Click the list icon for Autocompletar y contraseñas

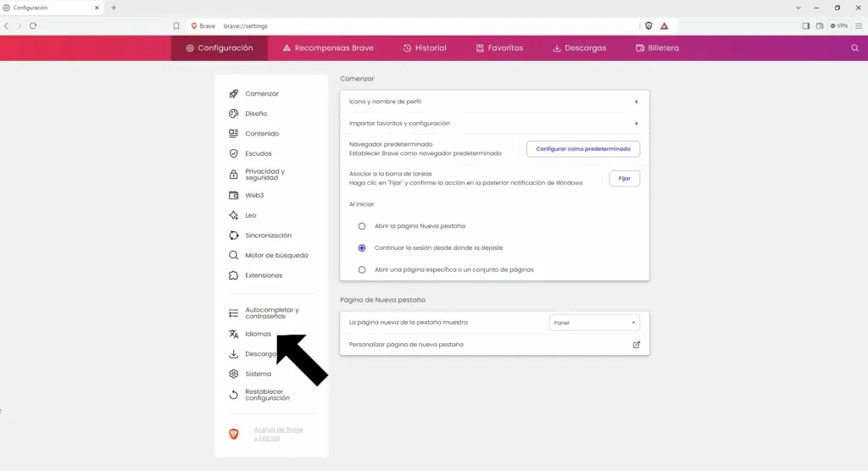click(x=234, y=313)
